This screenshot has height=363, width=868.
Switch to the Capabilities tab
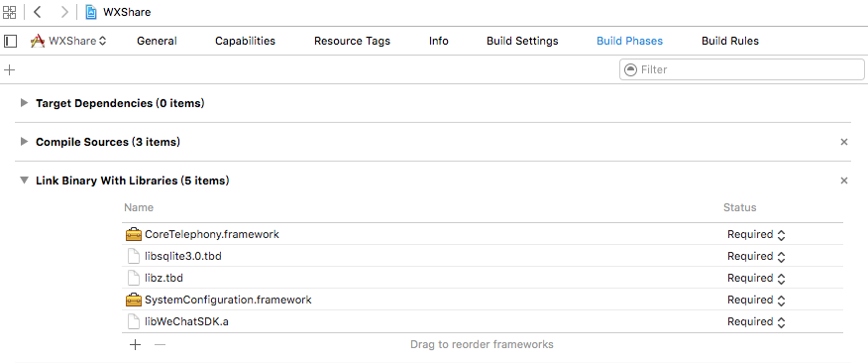tap(245, 41)
